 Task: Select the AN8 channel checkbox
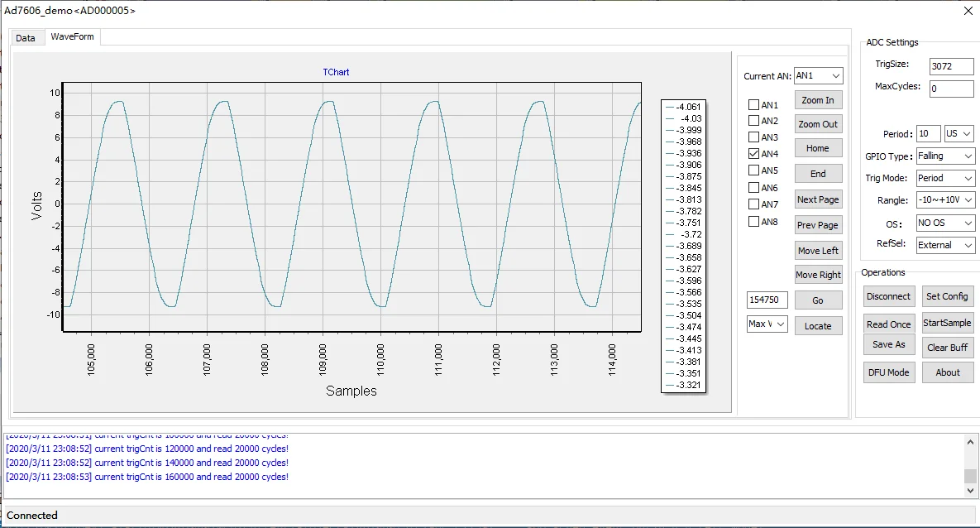753,222
